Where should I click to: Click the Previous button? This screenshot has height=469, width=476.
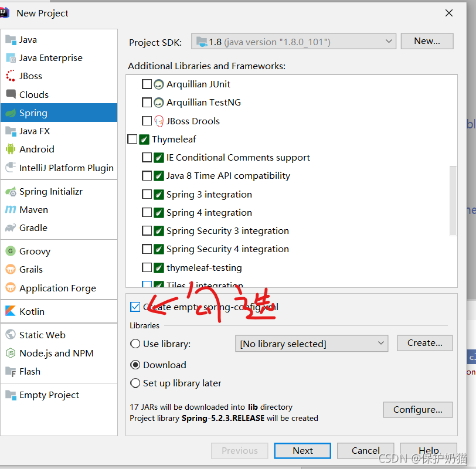point(240,451)
